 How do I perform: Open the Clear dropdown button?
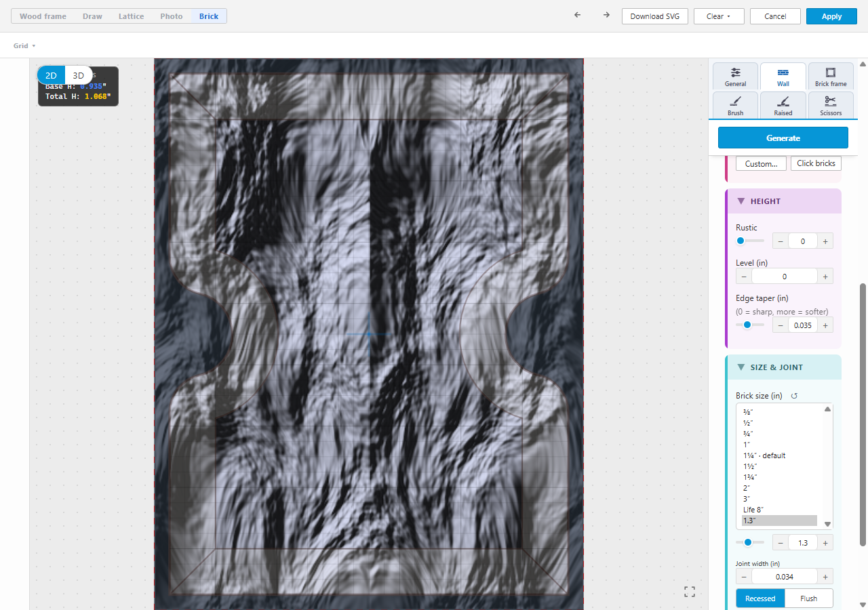[719, 16]
